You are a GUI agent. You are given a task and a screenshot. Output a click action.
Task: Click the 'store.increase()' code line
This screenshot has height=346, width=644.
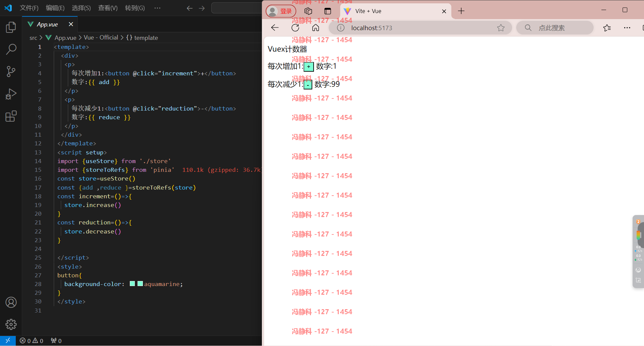pyautogui.click(x=93, y=205)
